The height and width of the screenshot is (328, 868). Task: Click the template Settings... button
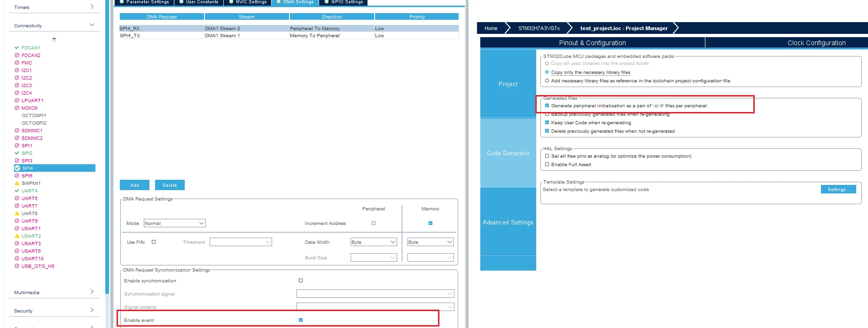[838, 189]
